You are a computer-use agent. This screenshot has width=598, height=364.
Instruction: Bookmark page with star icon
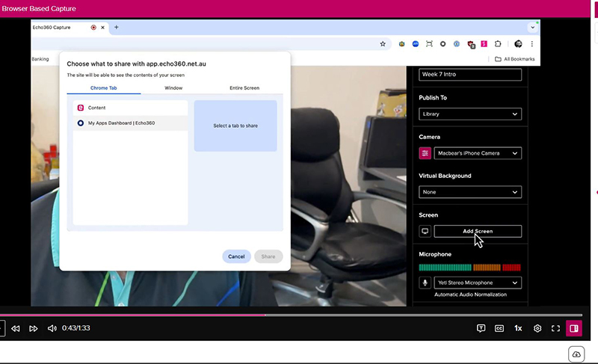[383, 44]
